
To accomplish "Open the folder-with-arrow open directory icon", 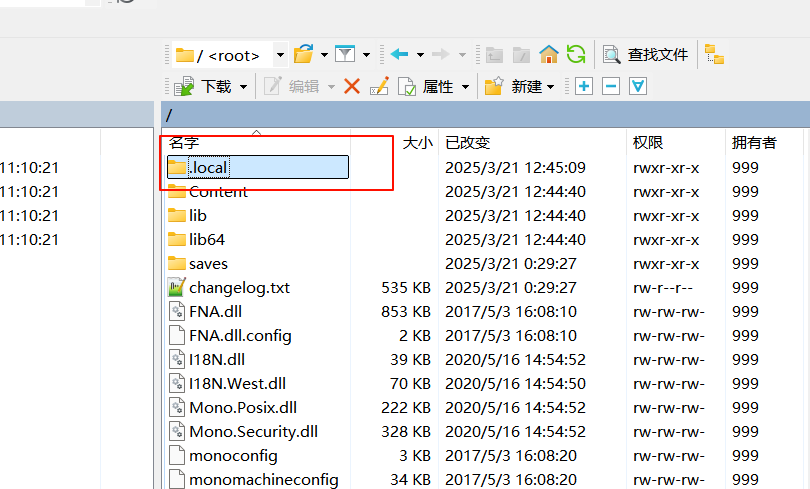I will click(304, 54).
